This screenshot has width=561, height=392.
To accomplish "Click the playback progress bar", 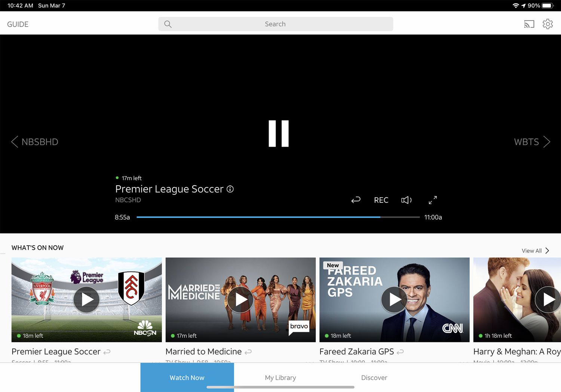I will (278, 217).
